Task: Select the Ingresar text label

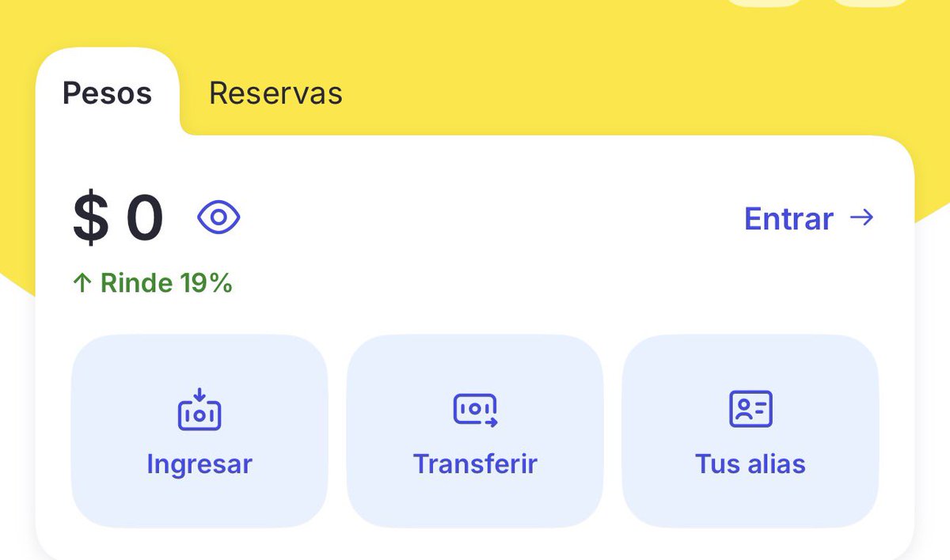Action: coord(199,464)
